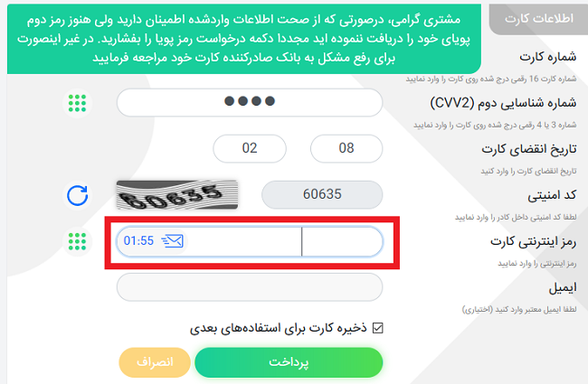Focus the empty email input field

250,287
